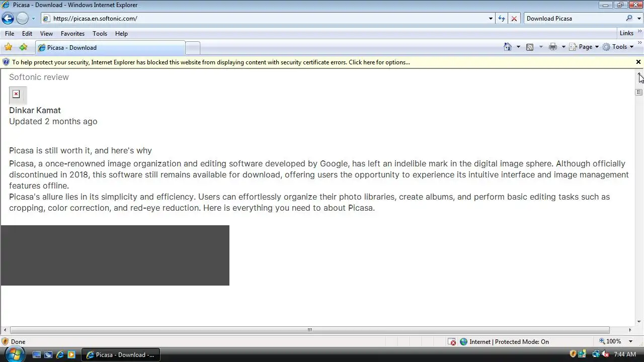644x362 pixels.
Task: Open the Tools gear command bar menu
Action: pyautogui.click(x=618, y=47)
